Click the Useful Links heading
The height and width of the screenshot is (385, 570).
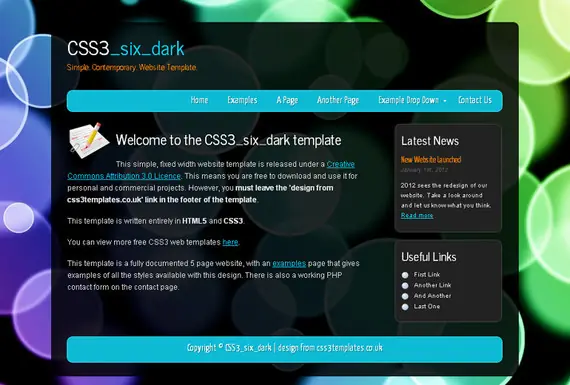coord(429,257)
